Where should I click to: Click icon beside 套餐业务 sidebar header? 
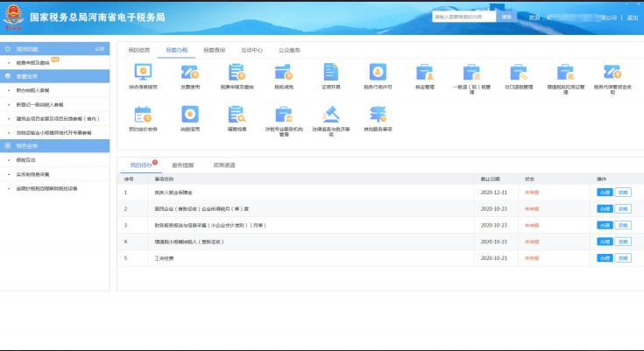8,76
